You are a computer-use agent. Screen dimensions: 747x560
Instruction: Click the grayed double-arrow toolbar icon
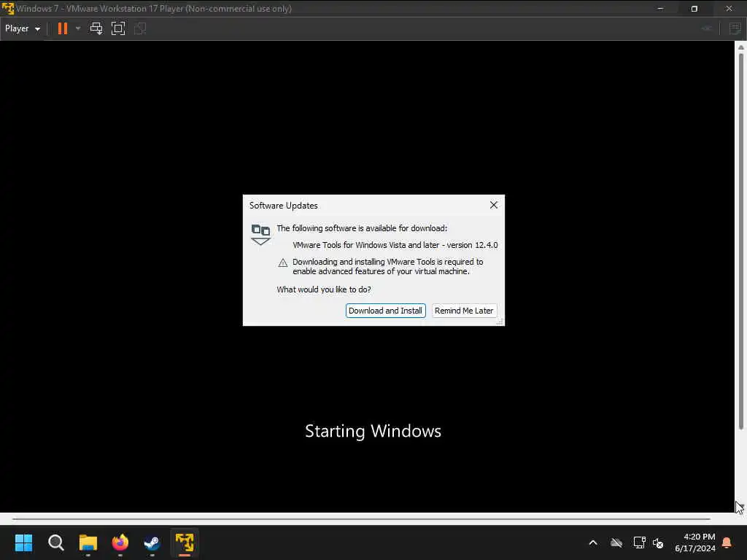[707, 28]
